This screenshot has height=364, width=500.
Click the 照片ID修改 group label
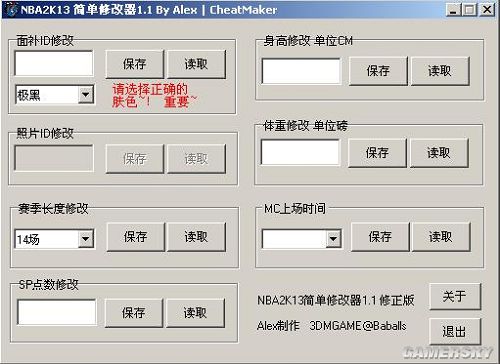point(45,133)
